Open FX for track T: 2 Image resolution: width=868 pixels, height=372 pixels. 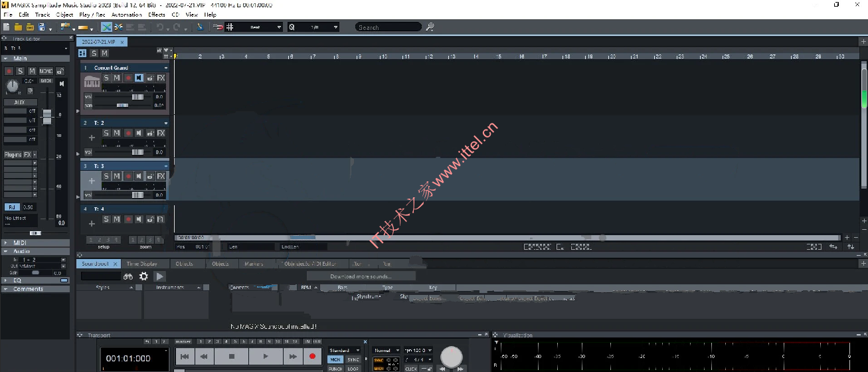161,134
